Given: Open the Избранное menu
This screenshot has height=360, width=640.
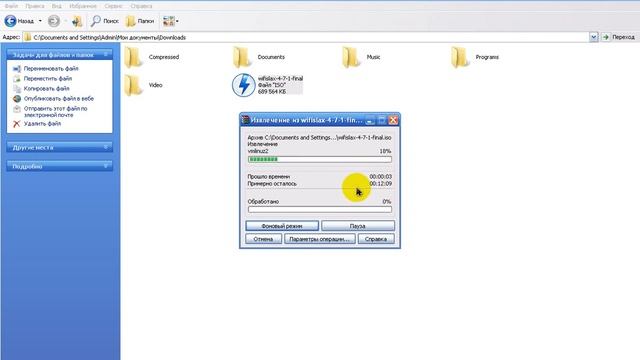Looking at the screenshot, I should [x=83, y=6].
